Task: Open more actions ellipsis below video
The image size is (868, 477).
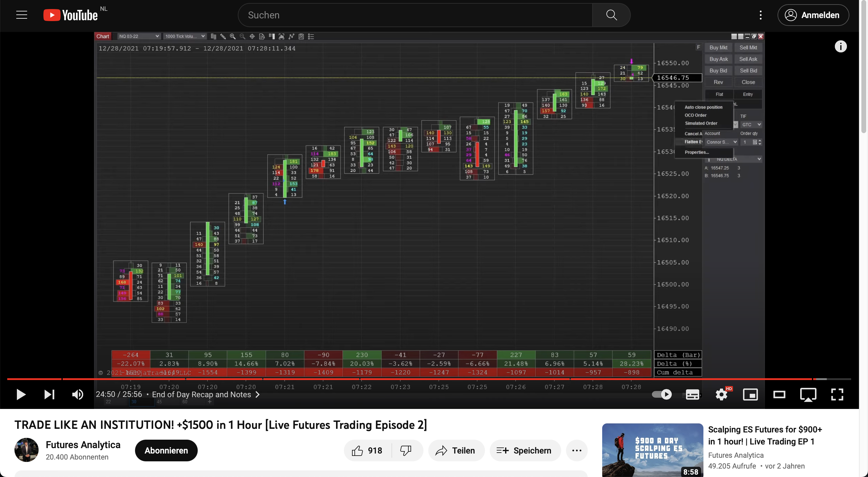Action: pyautogui.click(x=577, y=450)
